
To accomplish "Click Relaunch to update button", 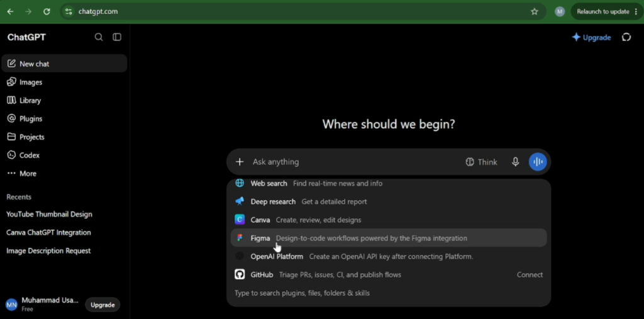I will [x=603, y=11].
